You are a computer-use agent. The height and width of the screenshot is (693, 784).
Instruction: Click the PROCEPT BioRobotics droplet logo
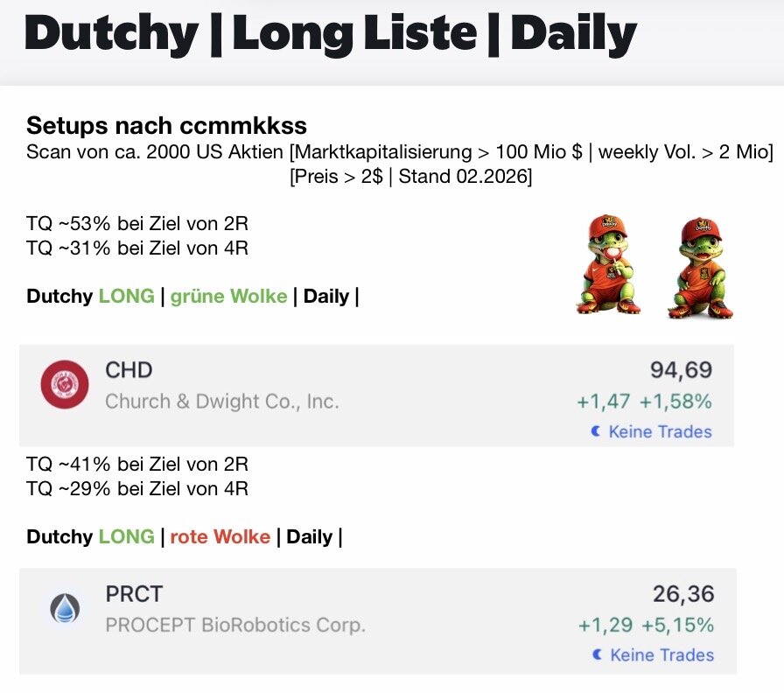[65, 608]
